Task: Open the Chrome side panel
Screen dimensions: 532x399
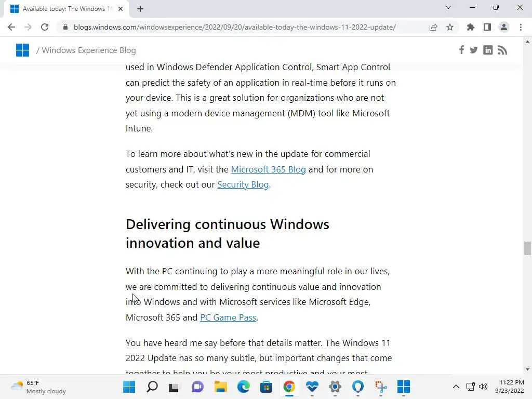Action: click(x=487, y=27)
